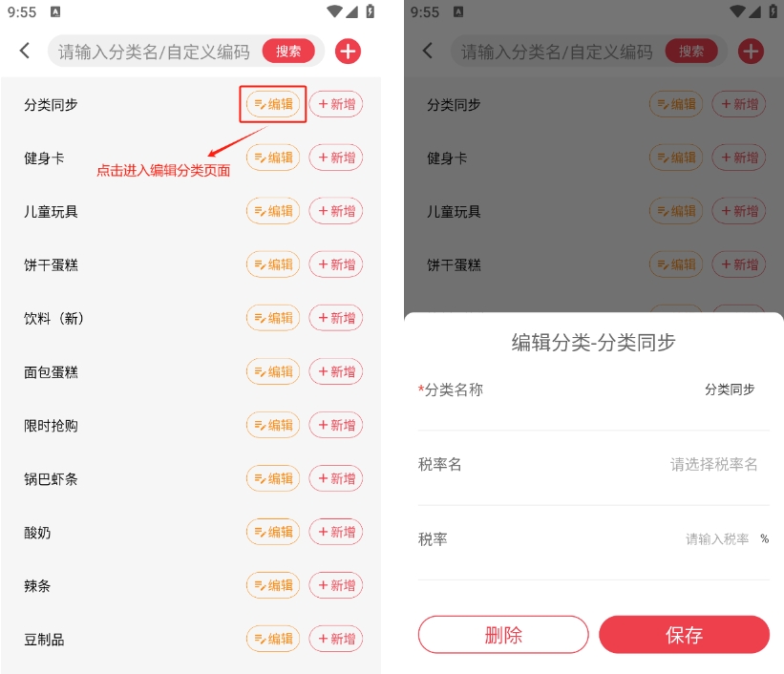Open the 税率名 selection dropdown
The height and width of the screenshot is (674, 784).
coord(713,465)
